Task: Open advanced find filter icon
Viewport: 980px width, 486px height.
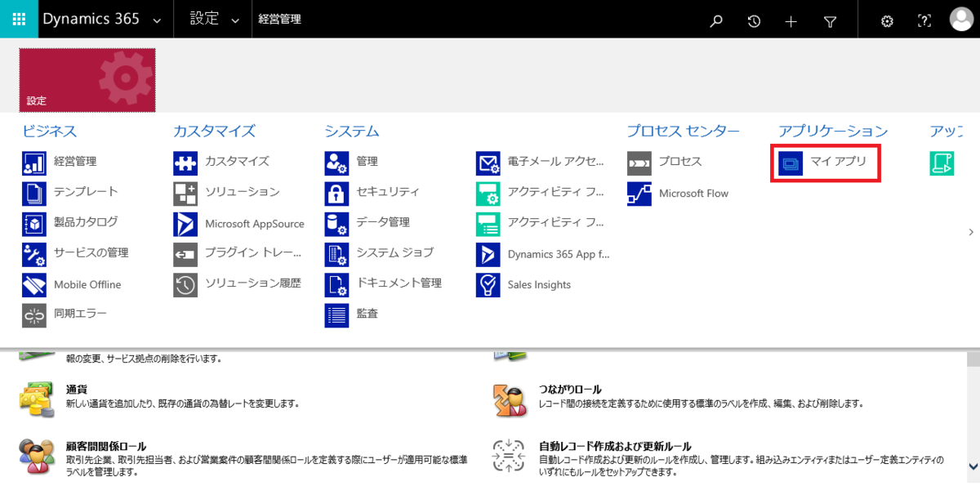Action: point(830,21)
